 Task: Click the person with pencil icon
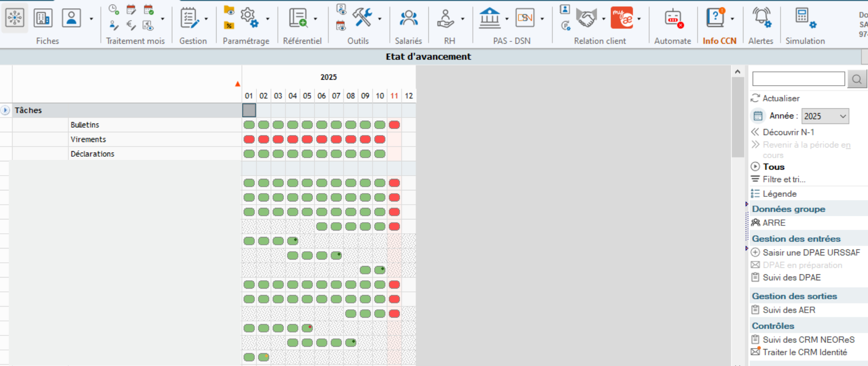(114, 25)
